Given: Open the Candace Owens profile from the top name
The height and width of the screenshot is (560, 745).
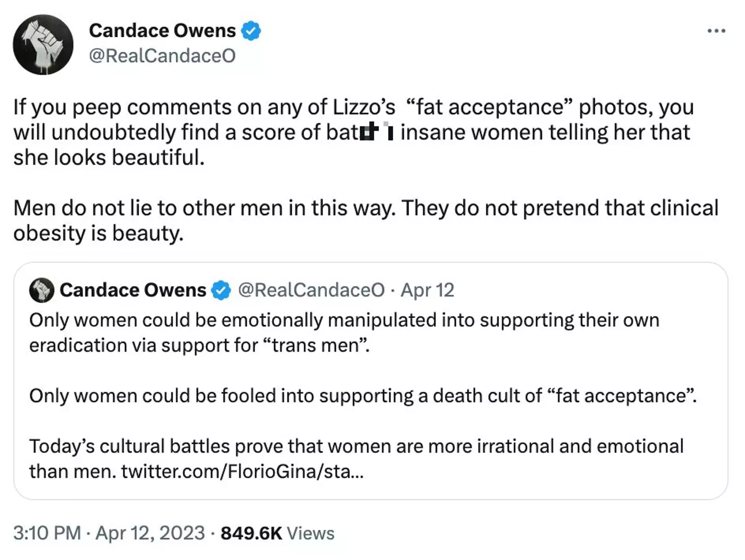Looking at the screenshot, I should 162,31.
